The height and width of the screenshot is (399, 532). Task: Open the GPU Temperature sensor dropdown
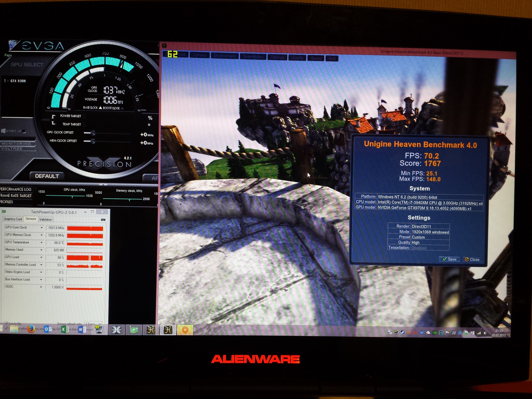41,242
